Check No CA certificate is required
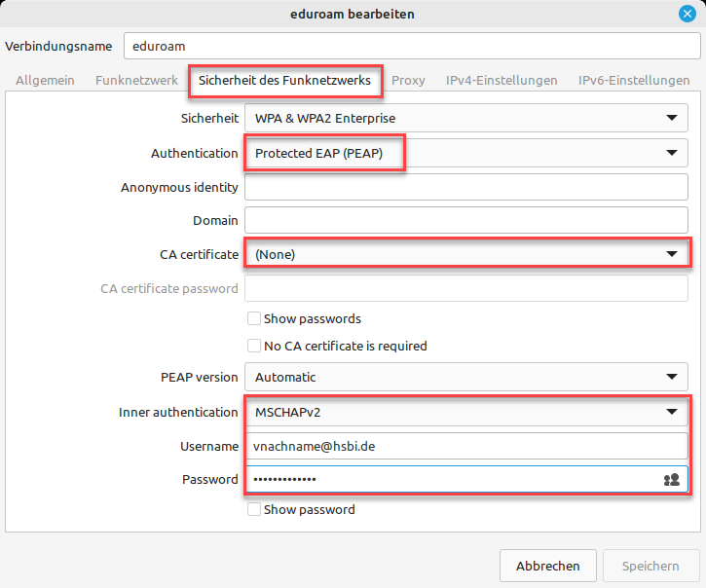Screen dimensions: 706x588 254,346
